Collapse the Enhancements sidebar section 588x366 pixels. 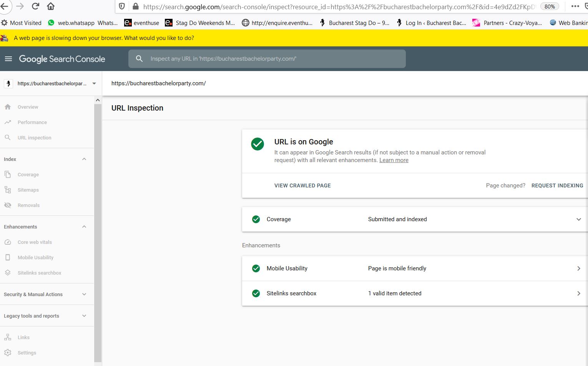84,227
